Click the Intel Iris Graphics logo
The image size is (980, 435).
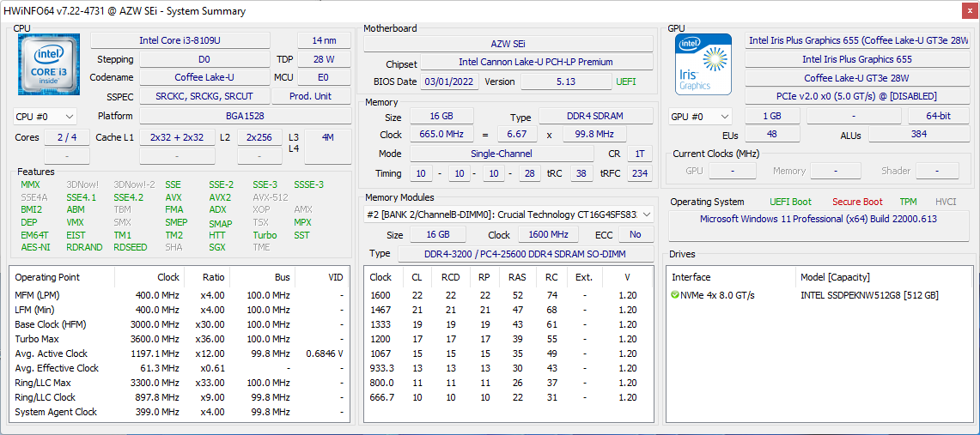pos(703,64)
